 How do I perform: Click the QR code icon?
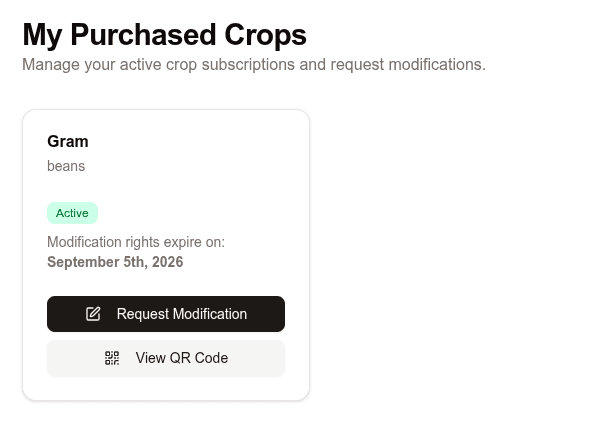(112, 358)
